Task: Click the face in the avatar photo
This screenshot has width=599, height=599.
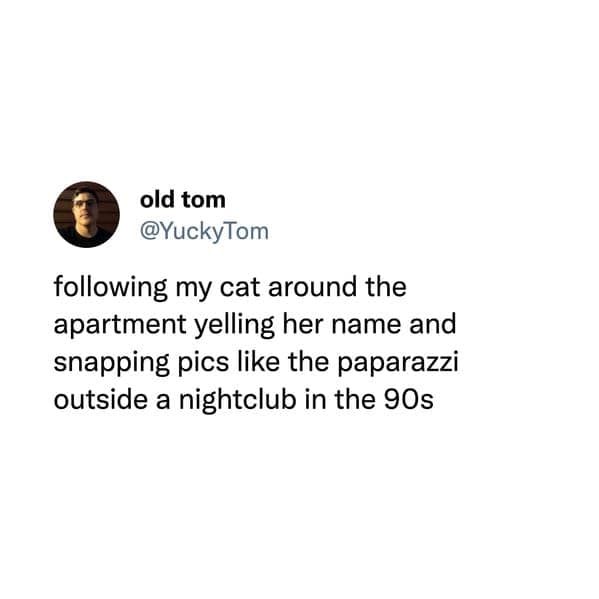Action: point(84,207)
